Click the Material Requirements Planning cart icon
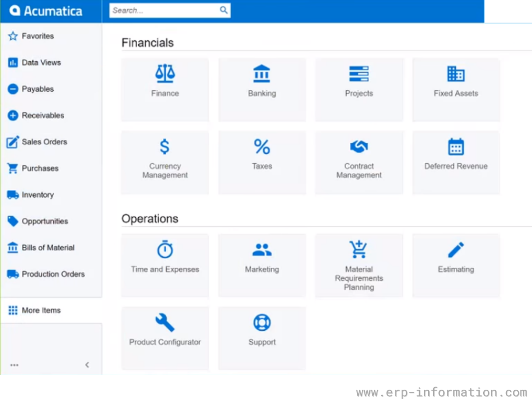 click(x=358, y=249)
